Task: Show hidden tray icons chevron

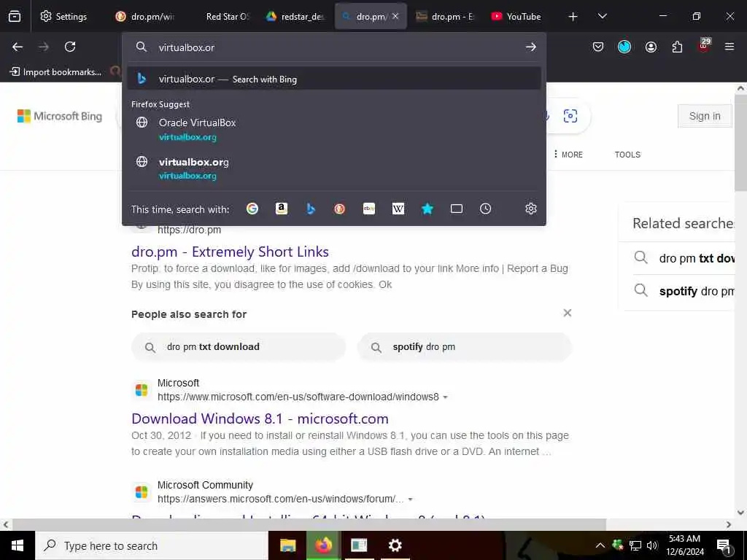Action: [x=600, y=545]
